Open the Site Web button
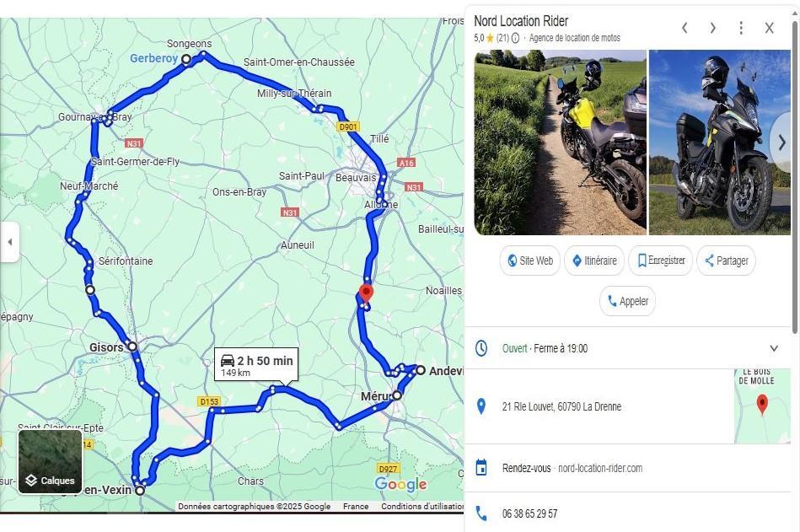This screenshot has height=532, width=800. tap(529, 261)
